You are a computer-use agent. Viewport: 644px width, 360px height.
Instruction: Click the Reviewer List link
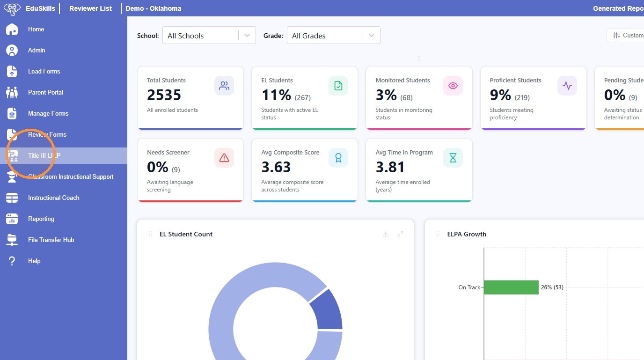[x=90, y=8]
